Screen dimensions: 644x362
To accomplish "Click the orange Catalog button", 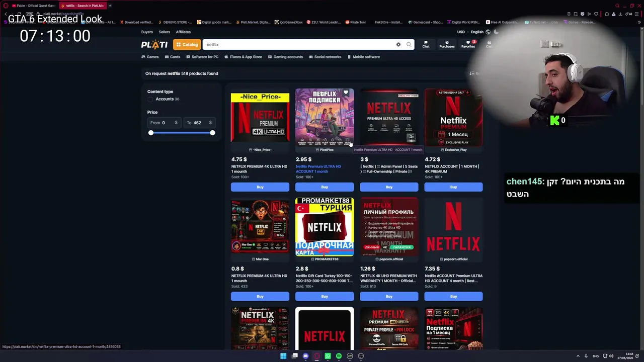I will (x=187, y=45).
